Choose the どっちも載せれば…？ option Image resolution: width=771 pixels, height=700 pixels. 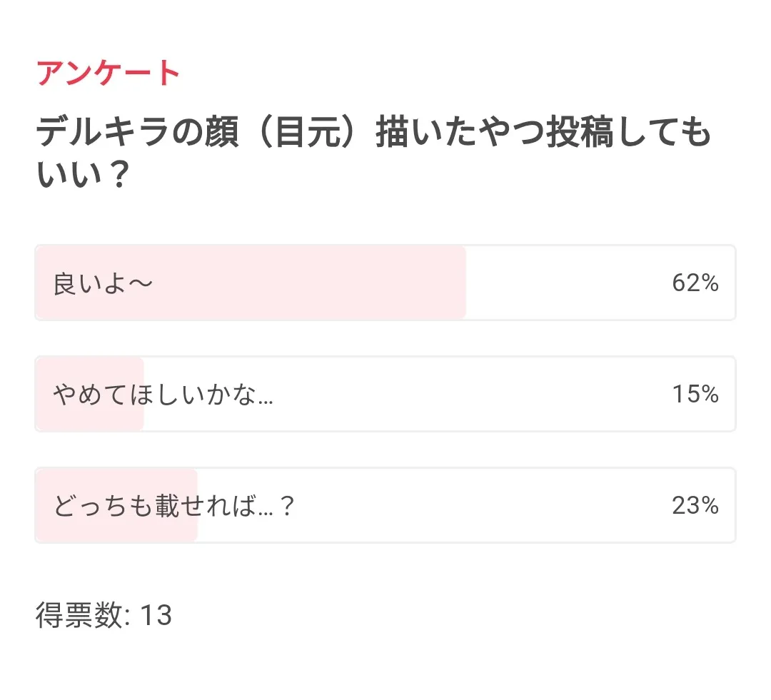point(385,506)
